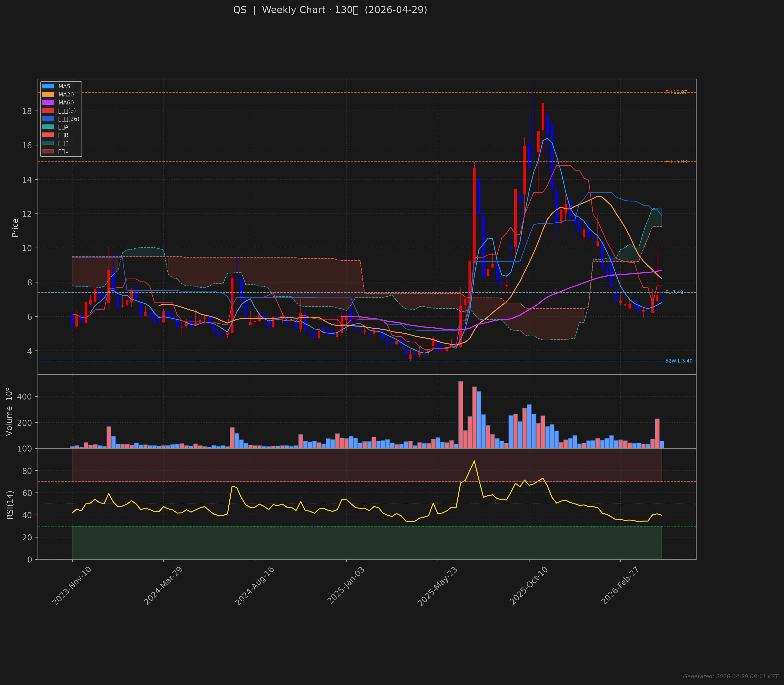Click the RSI(14) axis label
Image resolution: width=784 pixels, height=685 pixels.
pyautogui.click(x=10, y=505)
